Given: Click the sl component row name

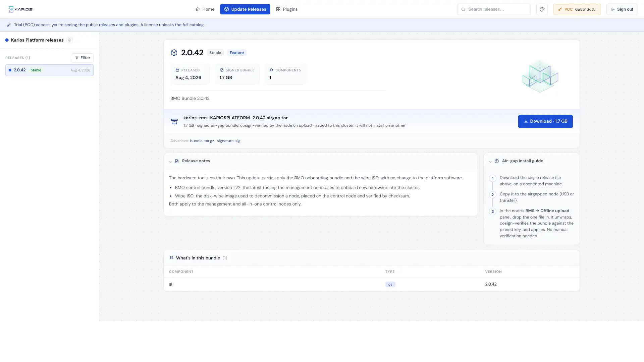Looking at the screenshot, I should pos(171,284).
